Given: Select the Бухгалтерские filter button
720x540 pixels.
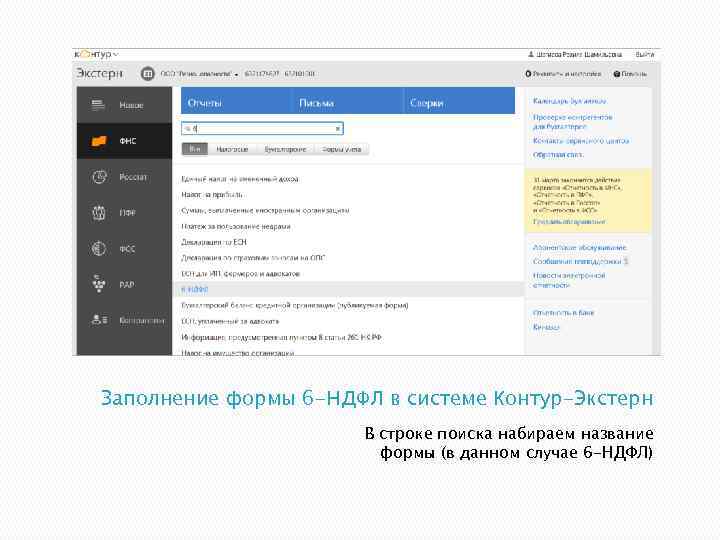Looking at the screenshot, I should (285, 149).
